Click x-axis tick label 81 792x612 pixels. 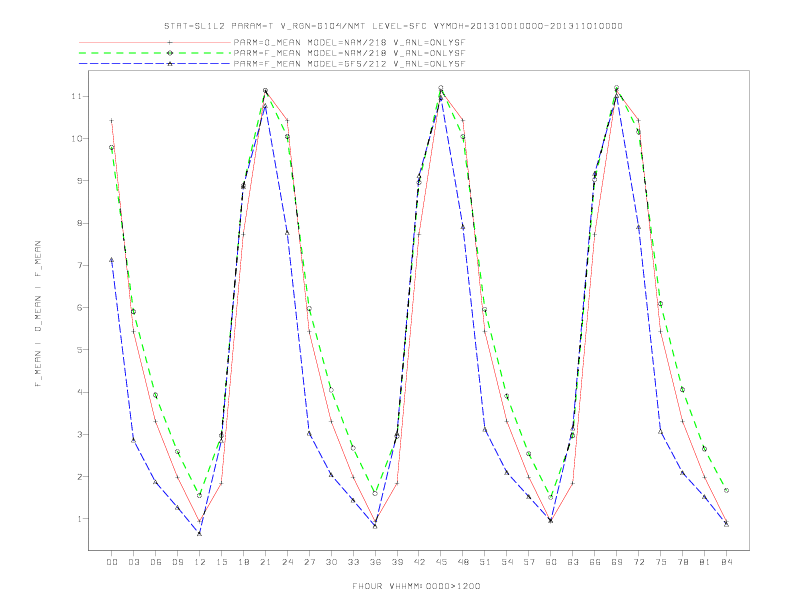pos(705,562)
